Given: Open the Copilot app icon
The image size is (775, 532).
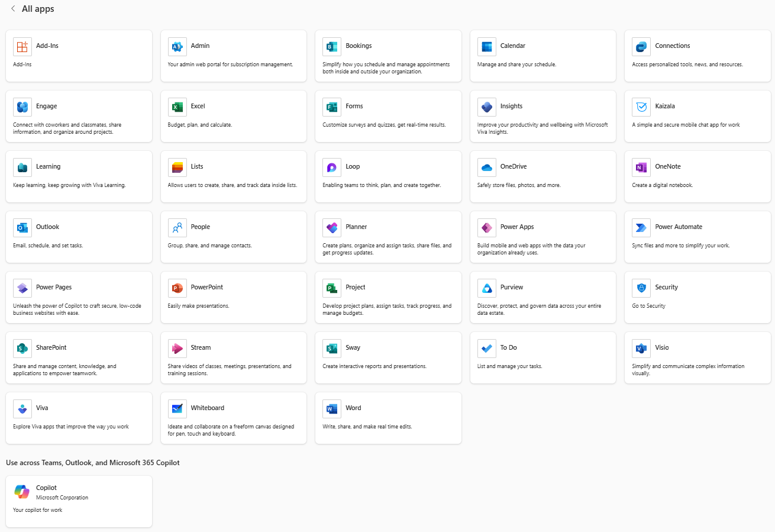Looking at the screenshot, I should [x=22, y=492].
